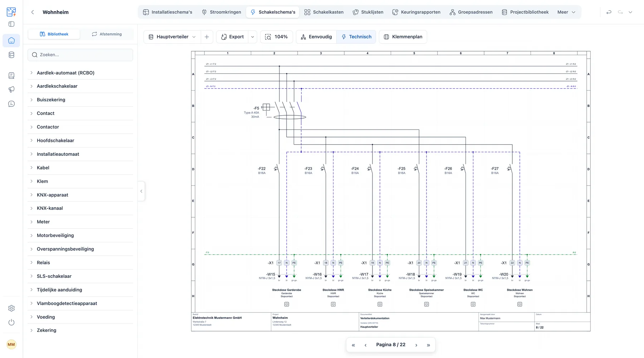This screenshot has width=644, height=358.
Task: Open settings gear icon in sidebar
Action: pyautogui.click(x=11, y=308)
